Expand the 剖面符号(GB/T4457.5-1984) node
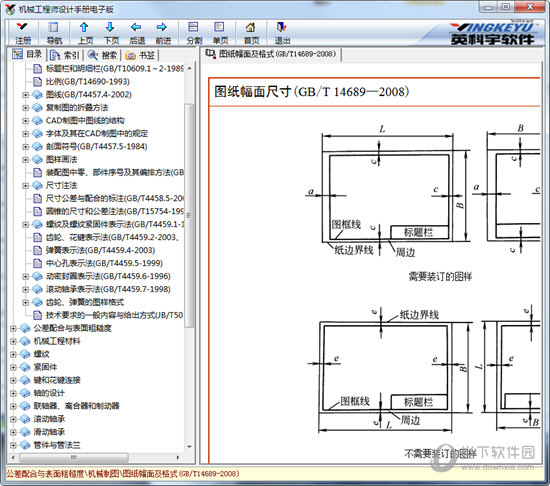The width and height of the screenshot is (550, 486). [x=25, y=146]
